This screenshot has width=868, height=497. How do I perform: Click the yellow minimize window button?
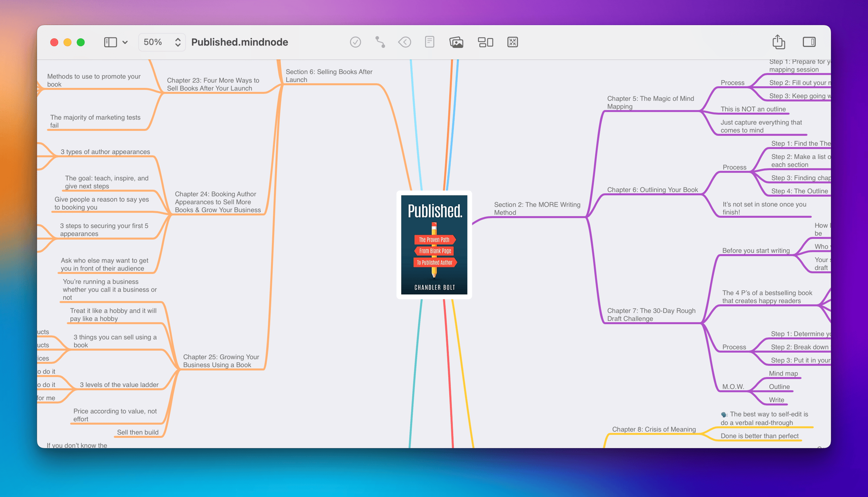(67, 42)
